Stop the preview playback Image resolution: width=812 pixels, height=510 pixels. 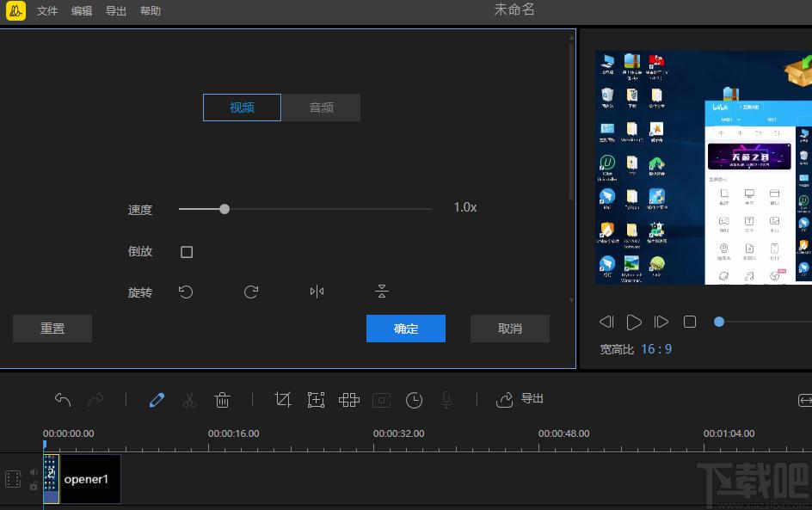690,322
